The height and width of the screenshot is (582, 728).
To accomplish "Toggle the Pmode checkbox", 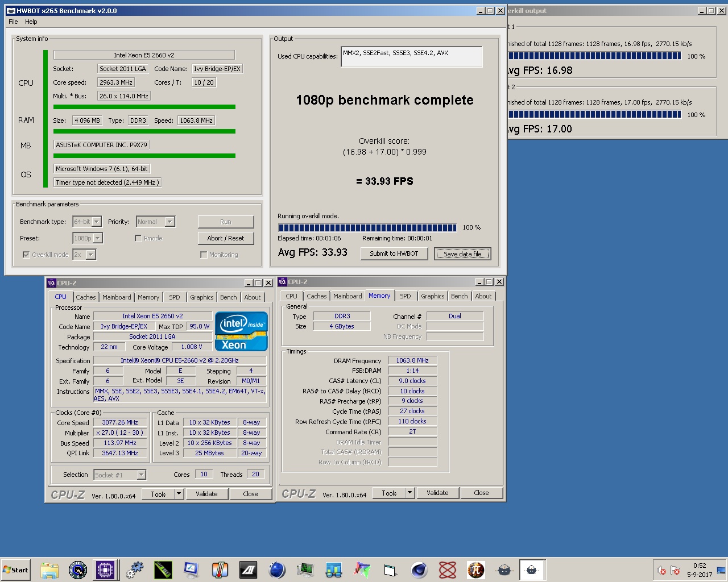I will click(x=138, y=238).
